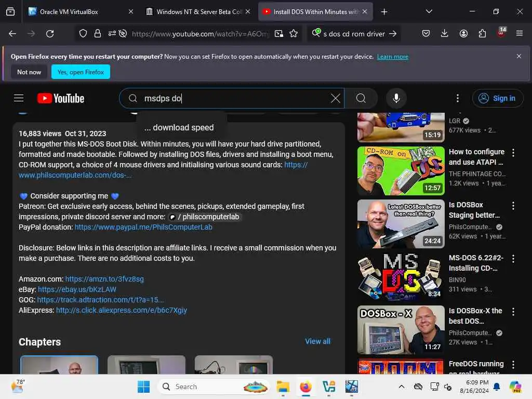Expand the list all tabs dropdown arrow
The height and width of the screenshot is (399, 532).
[429, 11]
